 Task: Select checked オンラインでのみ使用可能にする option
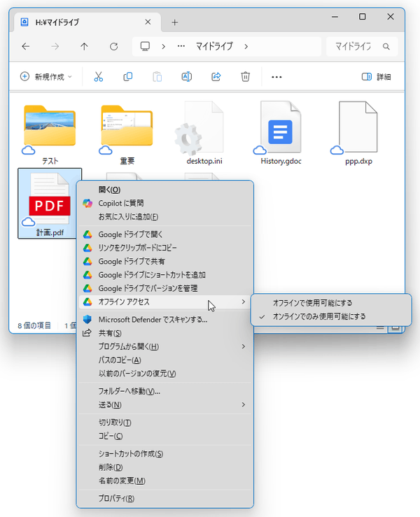[318, 316]
